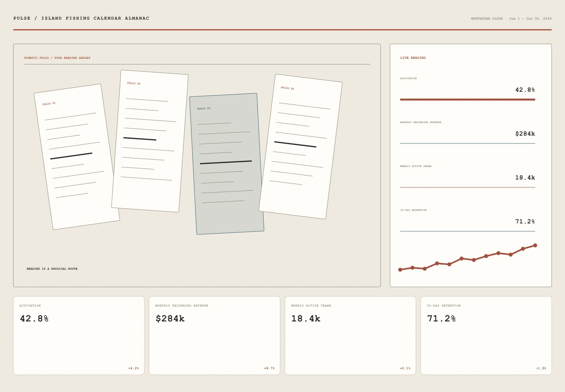565x392 pixels.
Task: Click the "Kinetic Folio / Four Reading Angles" heading
Action: pyautogui.click(x=57, y=58)
